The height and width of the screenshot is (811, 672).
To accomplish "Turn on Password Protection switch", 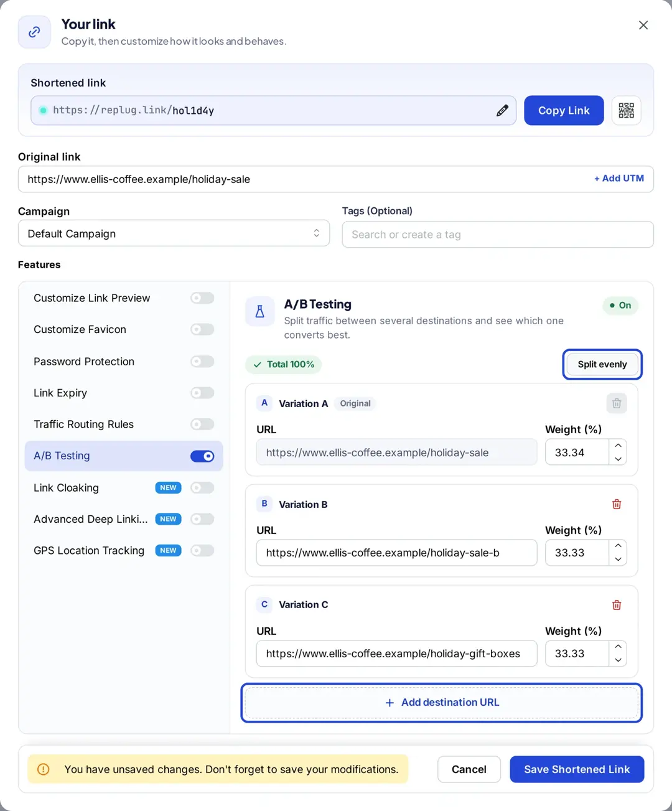I will (202, 362).
